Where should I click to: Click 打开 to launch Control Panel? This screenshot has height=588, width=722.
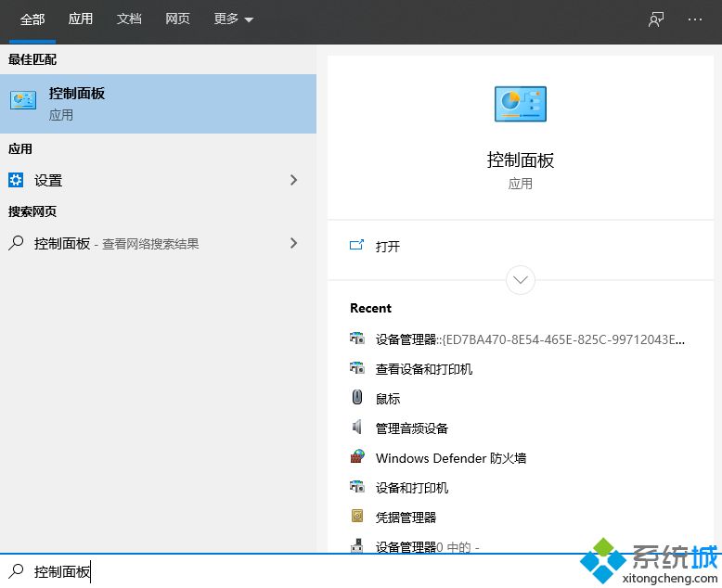388,246
